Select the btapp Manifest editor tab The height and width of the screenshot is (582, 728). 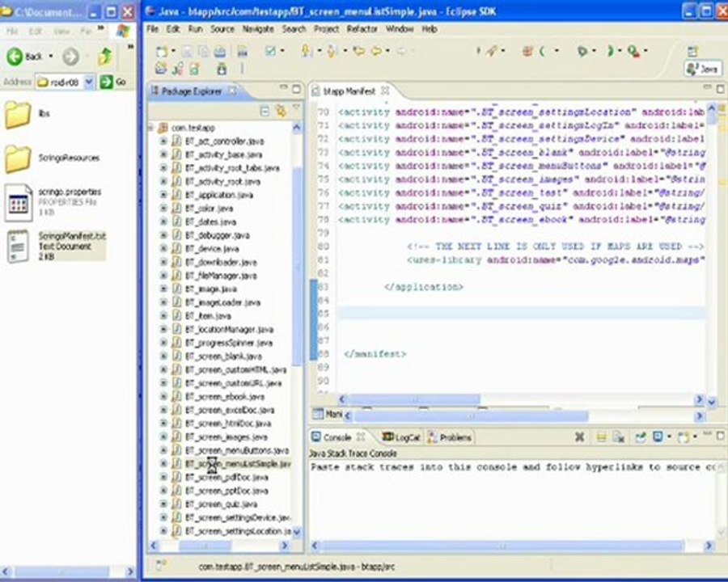(x=349, y=91)
